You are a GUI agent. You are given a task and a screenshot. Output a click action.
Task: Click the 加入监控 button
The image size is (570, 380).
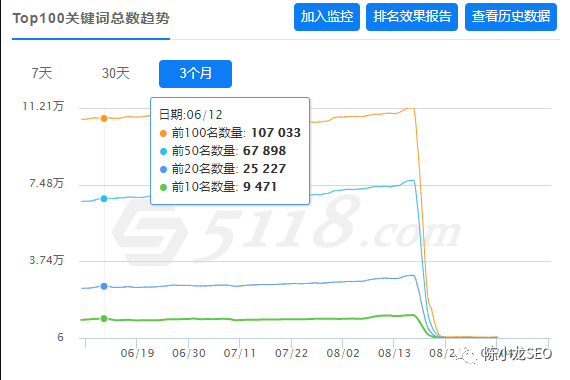[327, 17]
